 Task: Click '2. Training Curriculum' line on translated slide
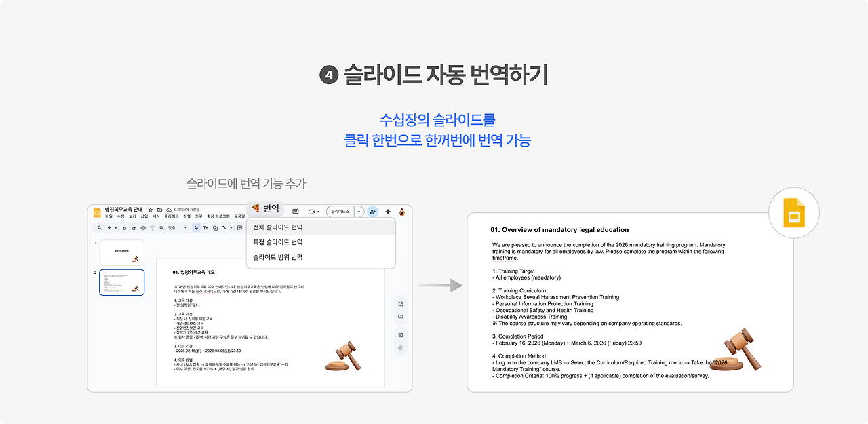pyautogui.click(x=519, y=290)
